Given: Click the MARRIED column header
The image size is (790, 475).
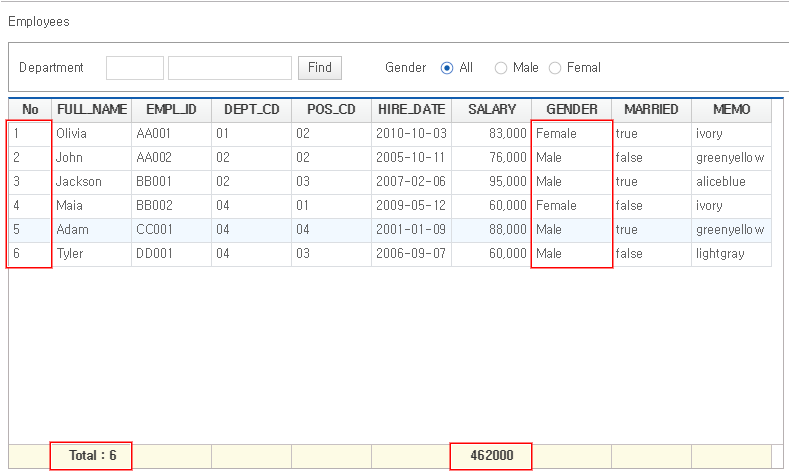Looking at the screenshot, I should (x=651, y=110).
